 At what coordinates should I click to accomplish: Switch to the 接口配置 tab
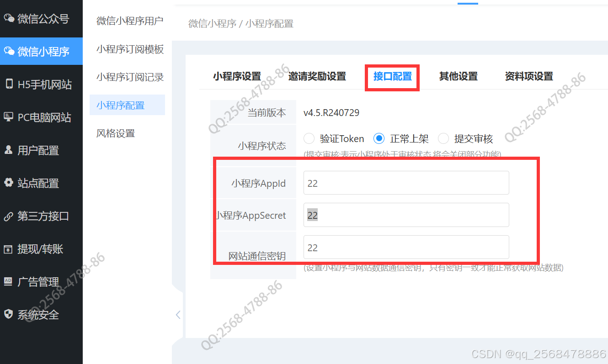pos(393,76)
